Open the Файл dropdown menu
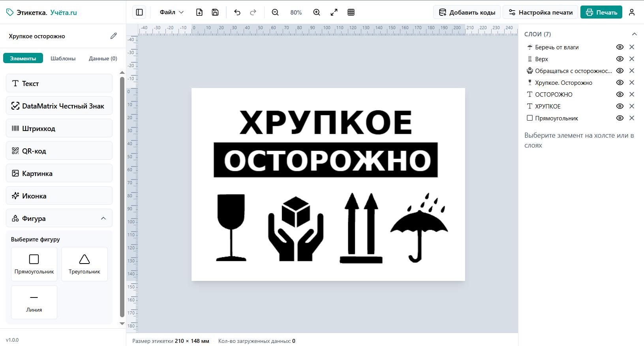The image size is (644, 346). click(172, 12)
